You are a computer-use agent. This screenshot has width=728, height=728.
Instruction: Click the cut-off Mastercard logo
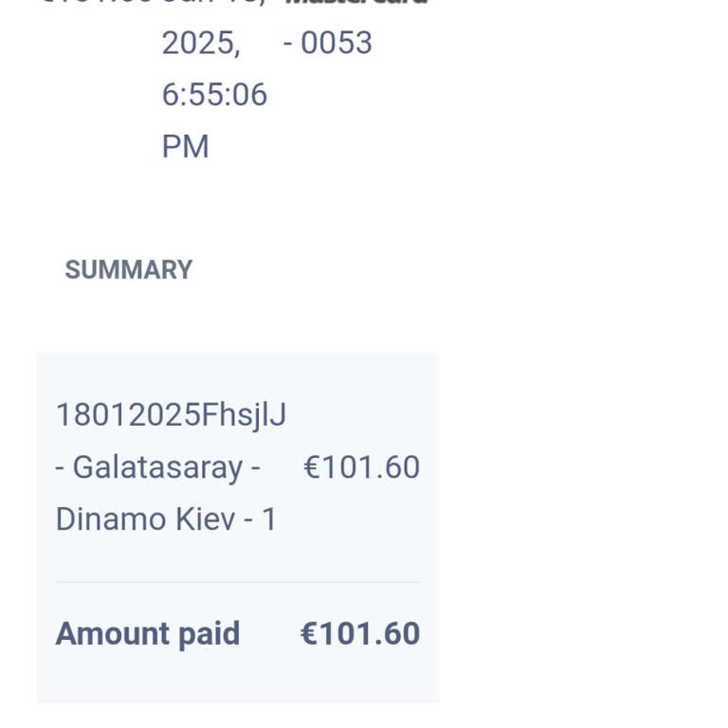coord(355,2)
